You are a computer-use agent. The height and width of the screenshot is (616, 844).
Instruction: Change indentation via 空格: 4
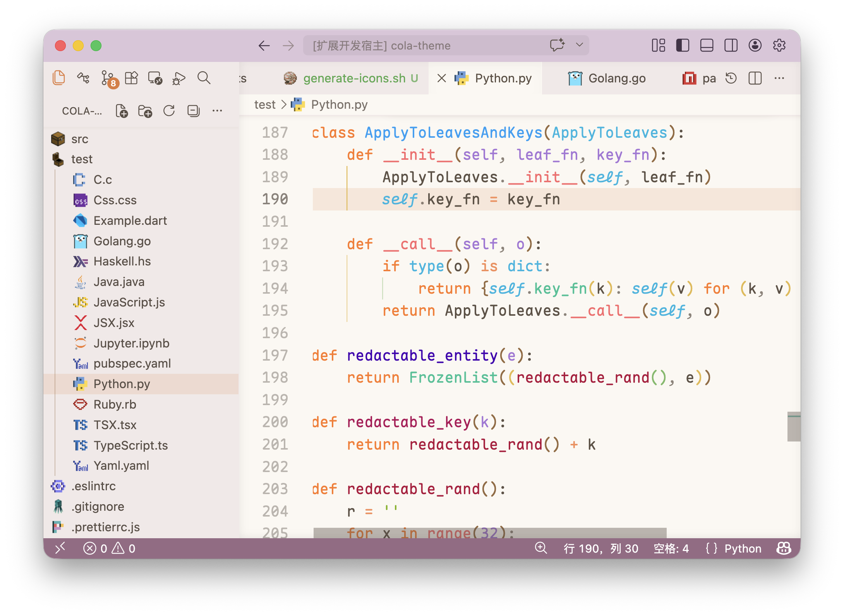pos(671,548)
